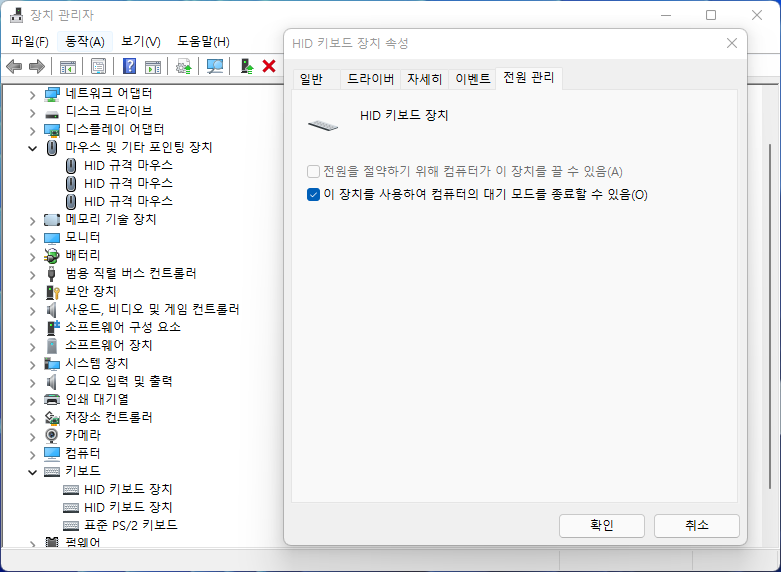781x572 pixels.
Task: Close the HID 키보드 장치 속성 dialog
Action: tap(732, 43)
